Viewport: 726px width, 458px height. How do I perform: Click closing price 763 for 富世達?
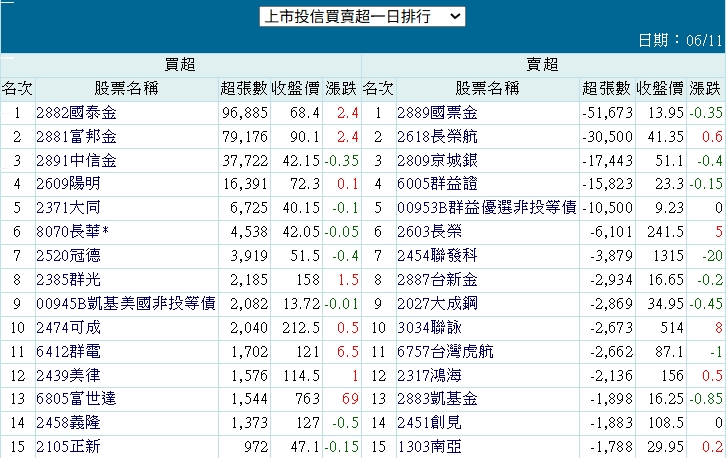point(307,399)
